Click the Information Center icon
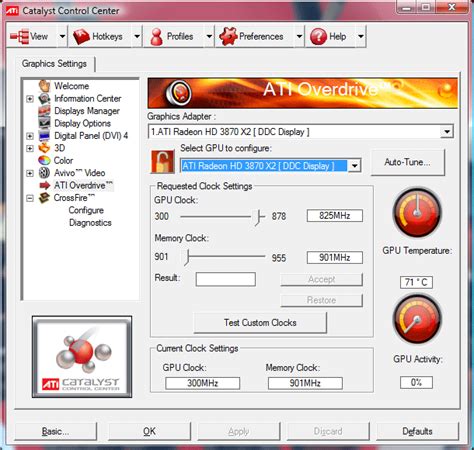This screenshot has width=474, height=450. (x=44, y=98)
